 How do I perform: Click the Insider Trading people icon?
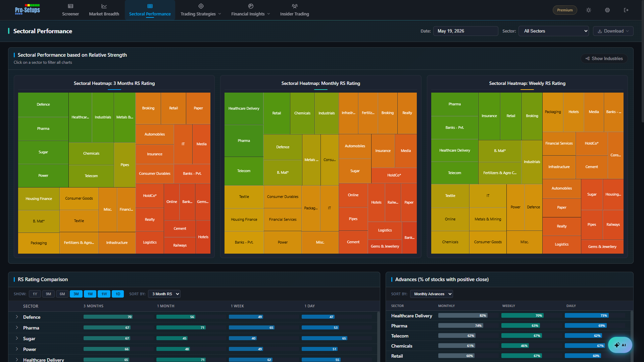coord(295,6)
